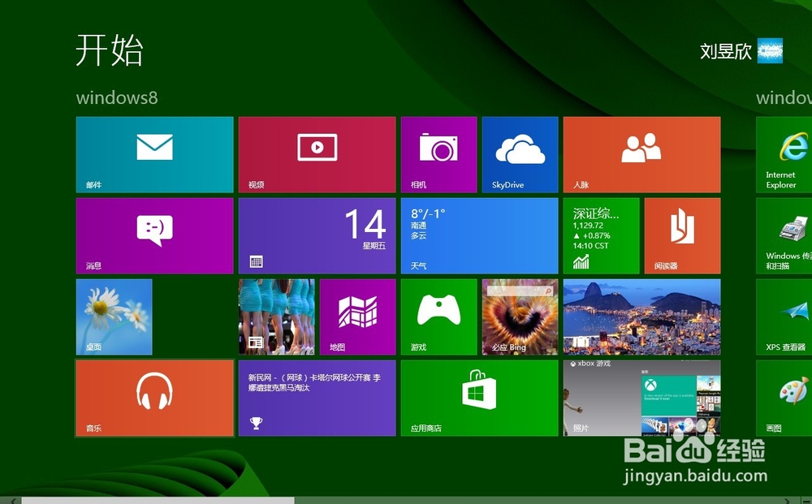Open the Paint (画图) tile
The height and width of the screenshot is (504, 812).
click(x=784, y=398)
